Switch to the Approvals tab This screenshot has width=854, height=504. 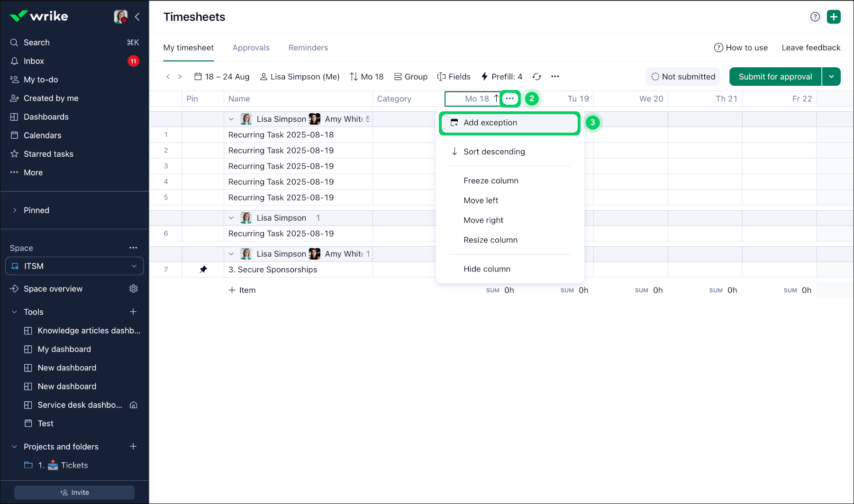click(251, 48)
